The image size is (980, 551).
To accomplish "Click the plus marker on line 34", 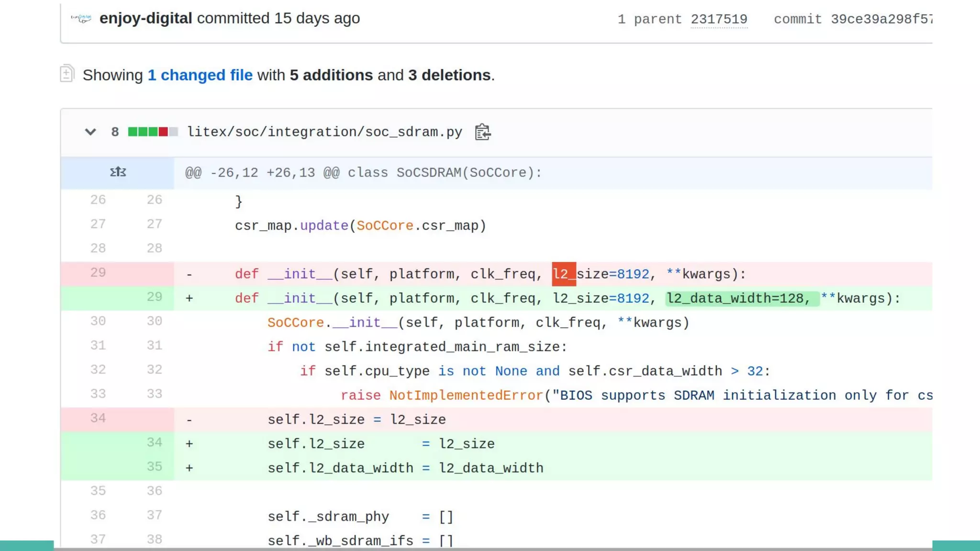I will (x=189, y=444).
